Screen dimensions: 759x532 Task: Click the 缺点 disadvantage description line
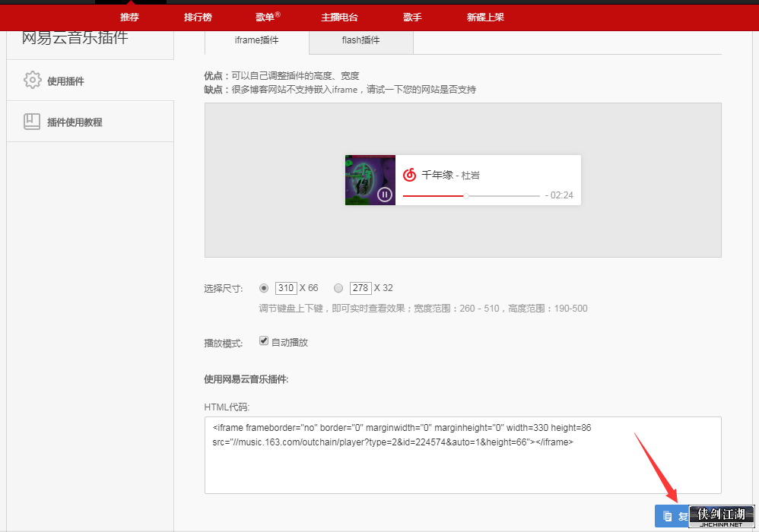click(x=340, y=90)
